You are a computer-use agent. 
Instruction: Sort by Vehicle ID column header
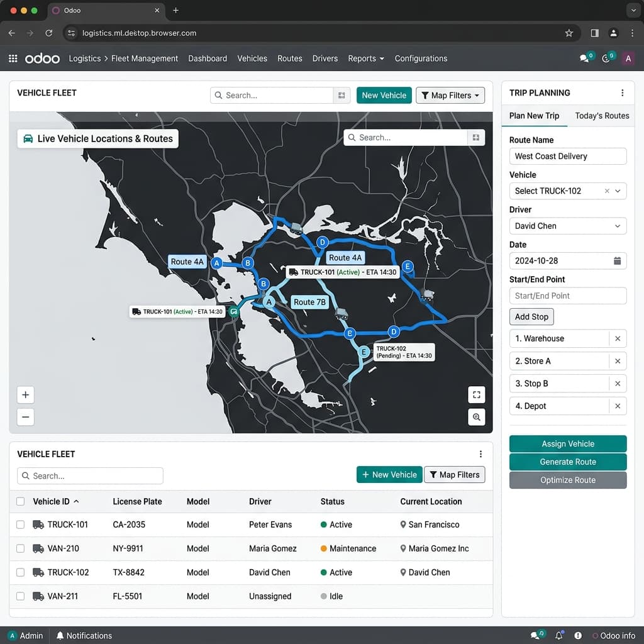(55, 501)
